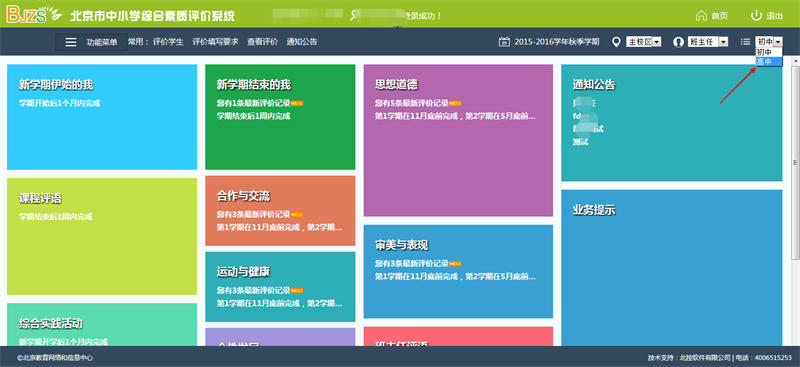This screenshot has width=800, height=367.
Task: Click the location pin icon beside 主校区
Action: tap(616, 42)
